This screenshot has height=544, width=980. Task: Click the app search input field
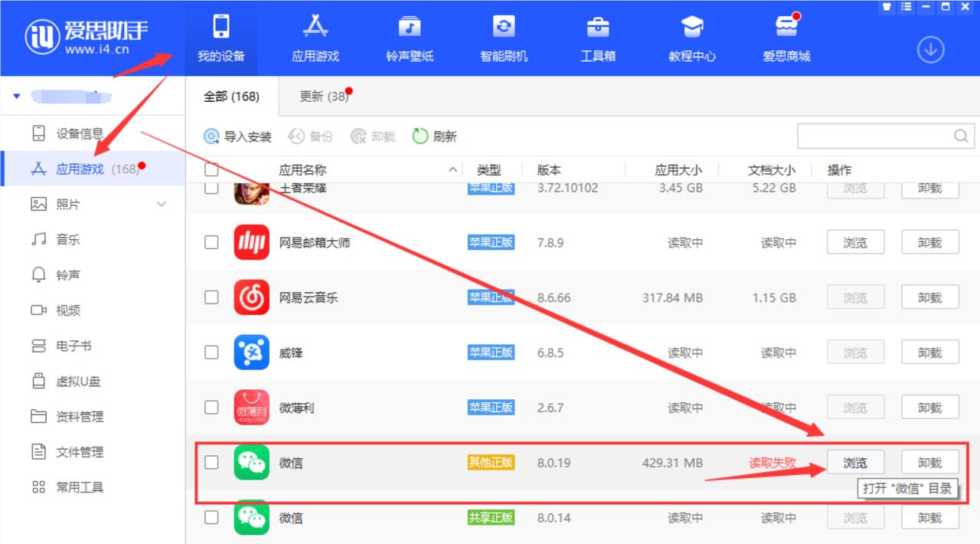pos(875,136)
